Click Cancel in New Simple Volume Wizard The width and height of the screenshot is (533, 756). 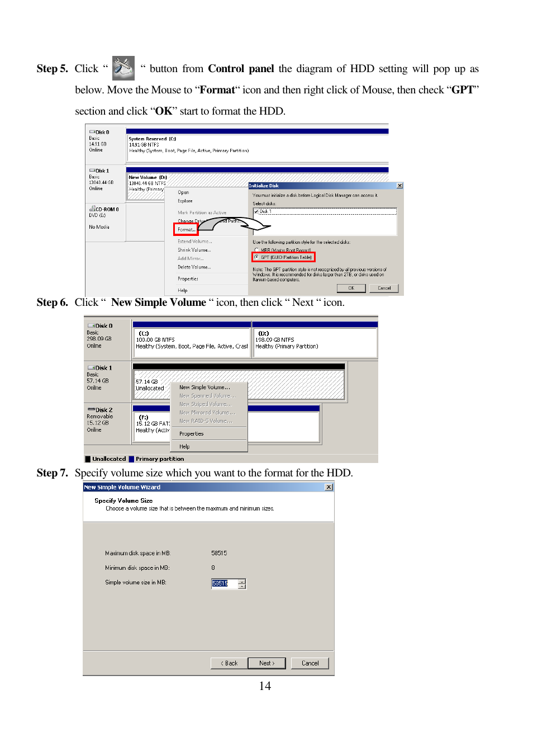310,663
